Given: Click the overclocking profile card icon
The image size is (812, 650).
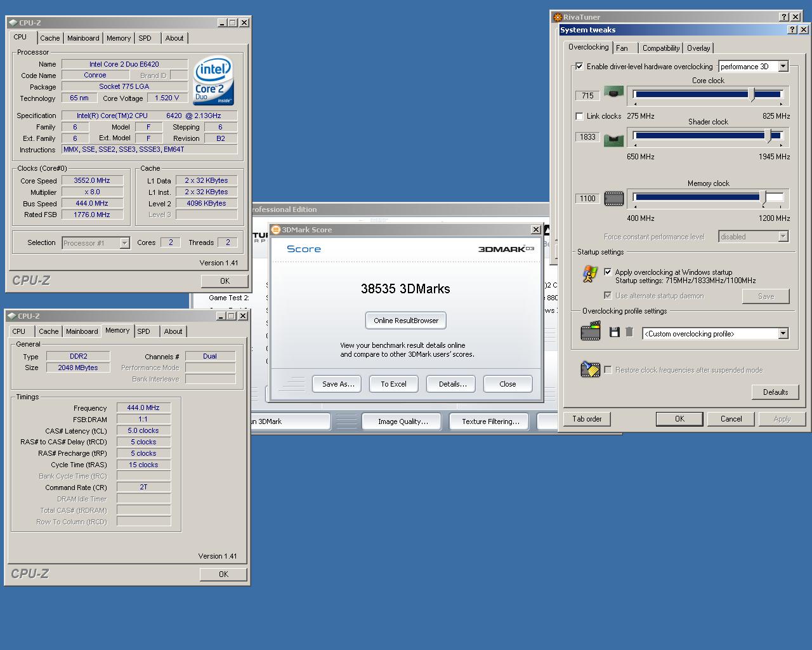Looking at the screenshot, I should pyautogui.click(x=591, y=331).
